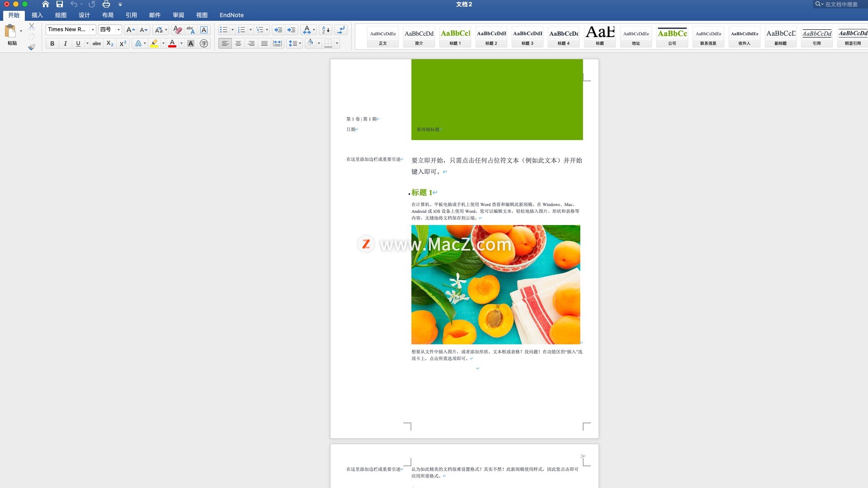Open the line spacing dropdown
868x488 pixels.
(295, 43)
